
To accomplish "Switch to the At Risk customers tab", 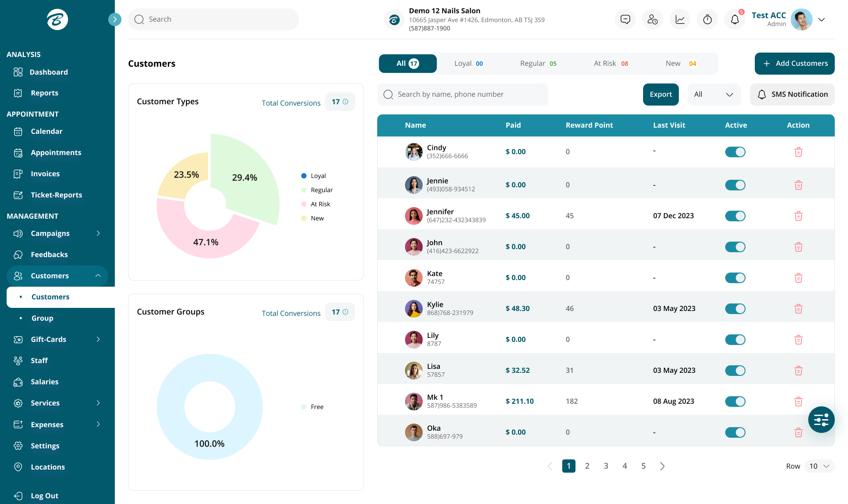I will (610, 63).
